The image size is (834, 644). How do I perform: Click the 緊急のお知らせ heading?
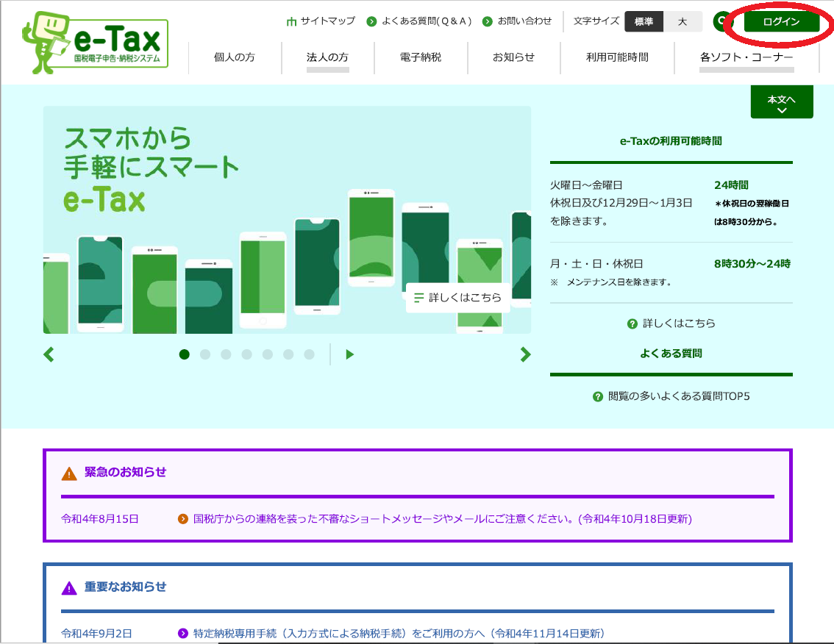126,472
